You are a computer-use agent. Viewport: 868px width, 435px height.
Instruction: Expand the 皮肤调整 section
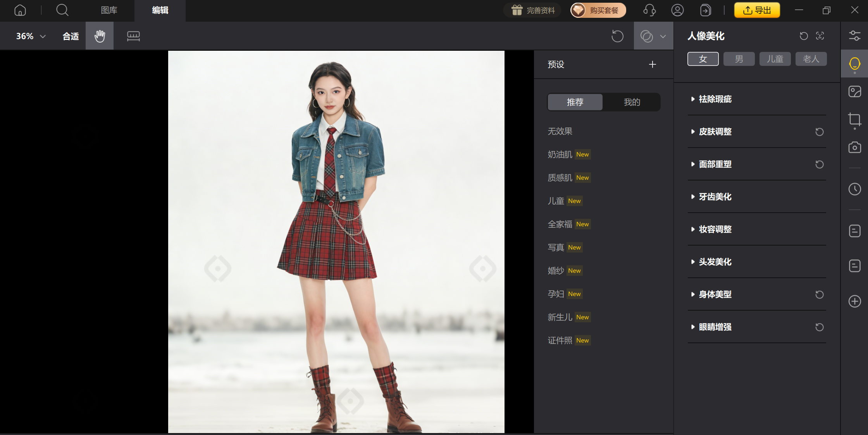point(715,132)
